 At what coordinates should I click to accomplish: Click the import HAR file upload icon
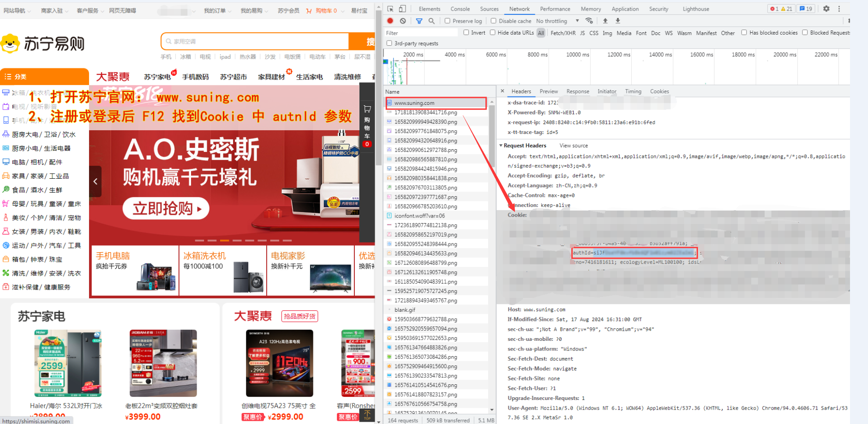coord(605,21)
